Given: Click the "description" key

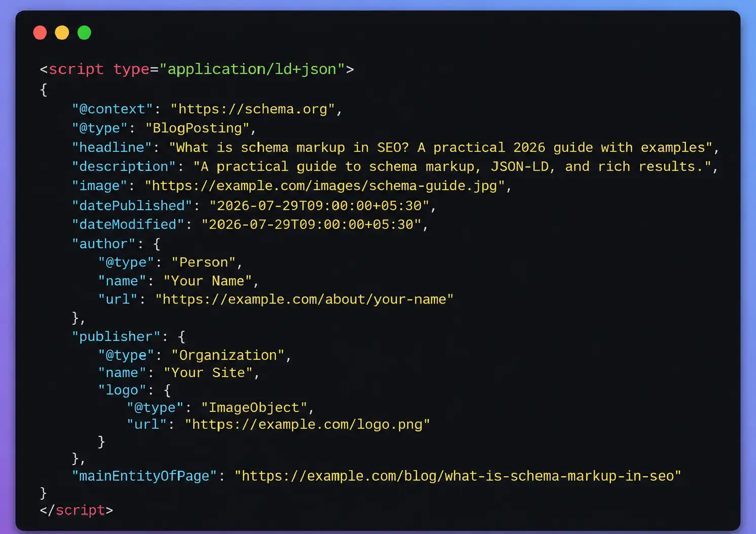Looking at the screenshot, I should [124, 167].
